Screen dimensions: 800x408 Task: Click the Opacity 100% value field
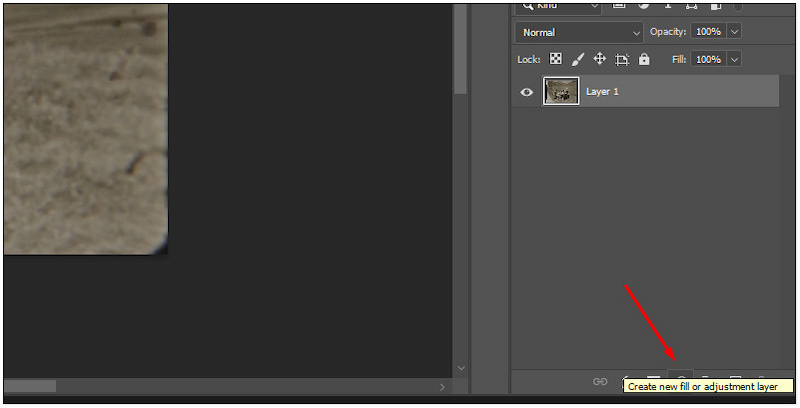click(708, 31)
